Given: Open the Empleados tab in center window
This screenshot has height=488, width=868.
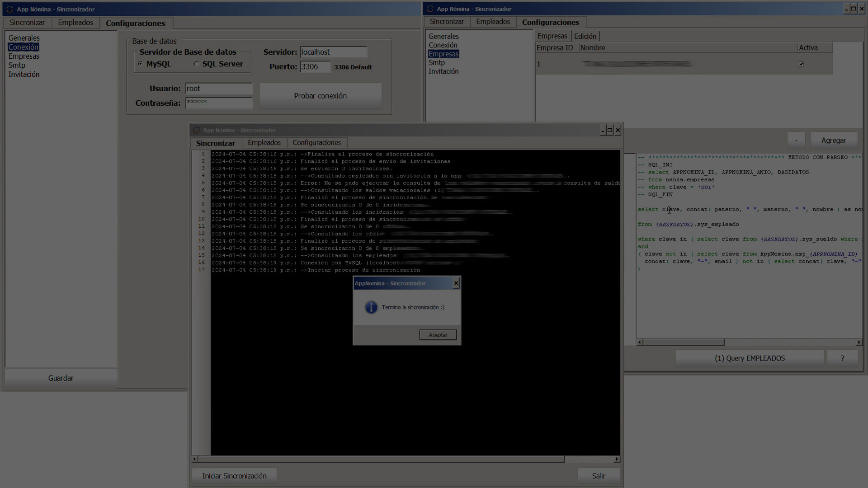Looking at the screenshot, I should pos(264,143).
